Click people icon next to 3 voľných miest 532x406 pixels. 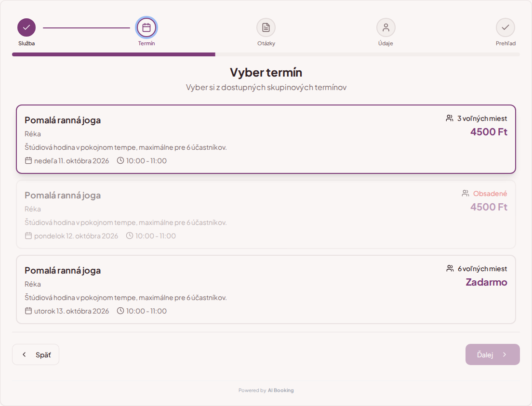coord(450,118)
